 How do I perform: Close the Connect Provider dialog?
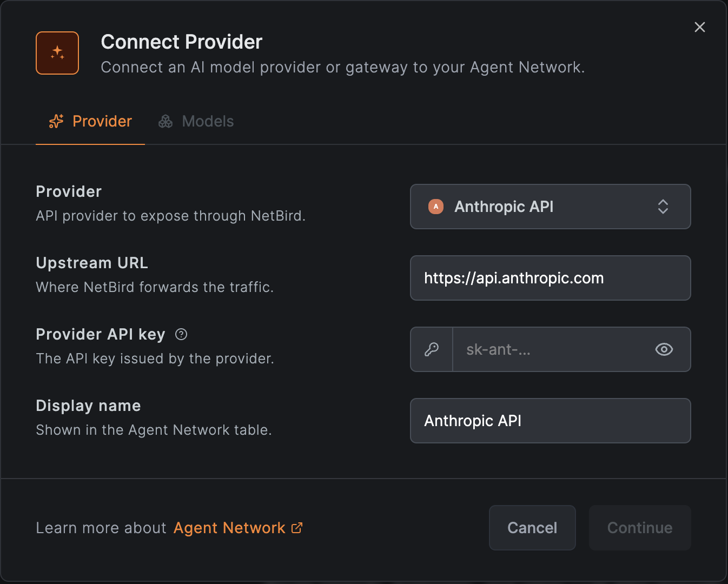point(700,27)
